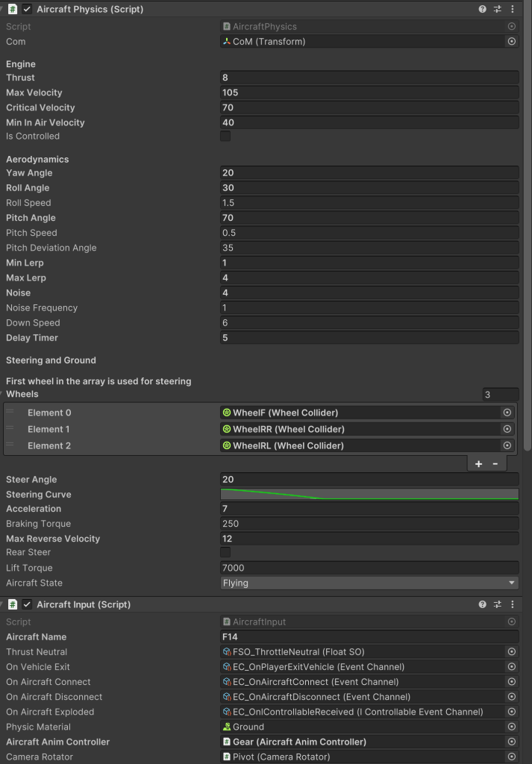Open object picker for WheelRL element

[x=507, y=445]
